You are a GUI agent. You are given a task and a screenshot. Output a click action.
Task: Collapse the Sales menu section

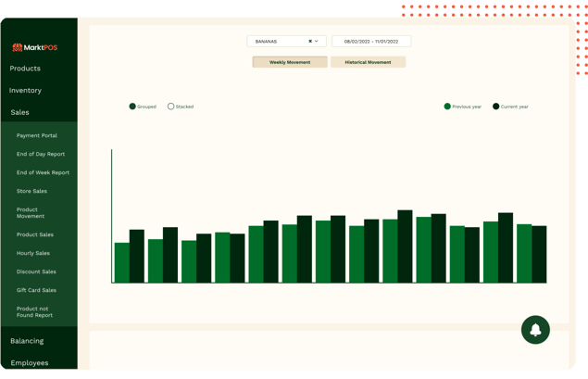click(x=19, y=112)
